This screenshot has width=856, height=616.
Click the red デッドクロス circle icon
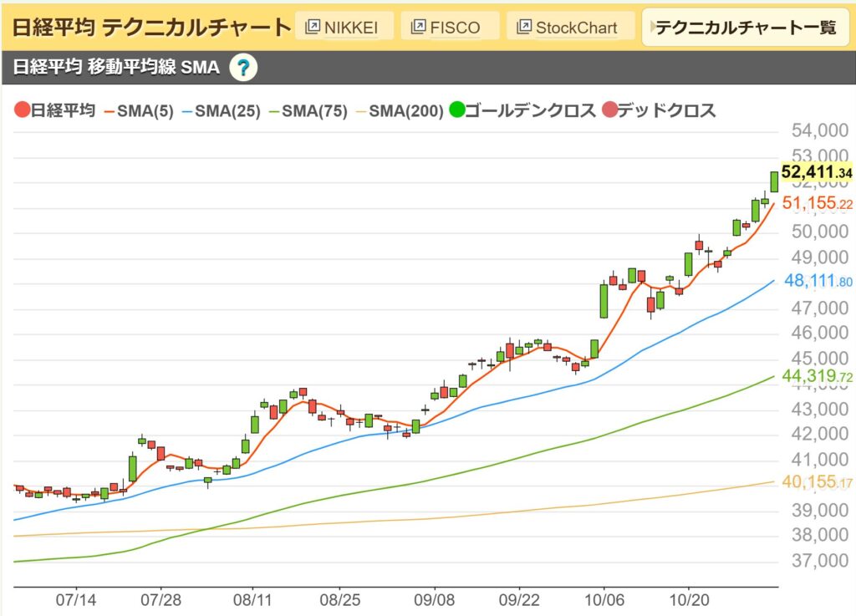click(x=610, y=109)
